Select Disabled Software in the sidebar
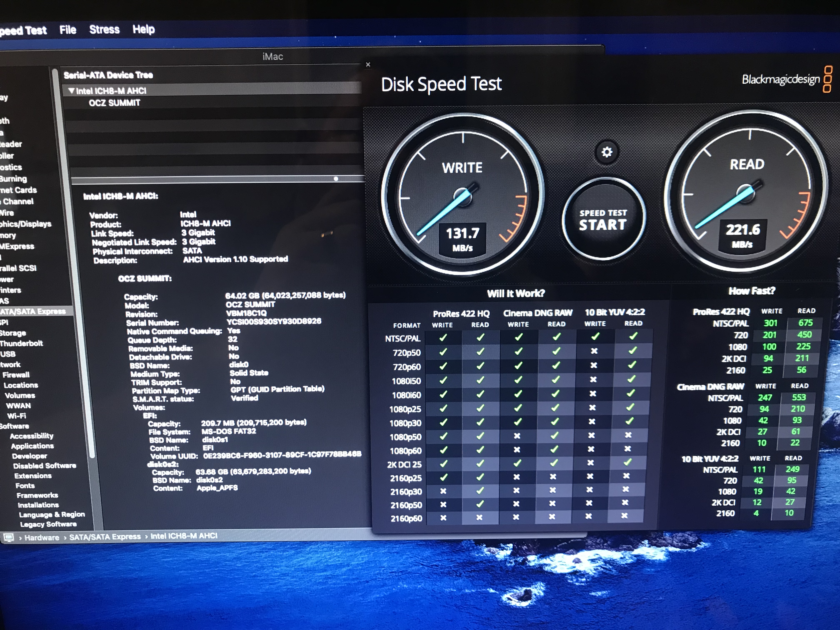The height and width of the screenshot is (630, 840). [x=45, y=466]
